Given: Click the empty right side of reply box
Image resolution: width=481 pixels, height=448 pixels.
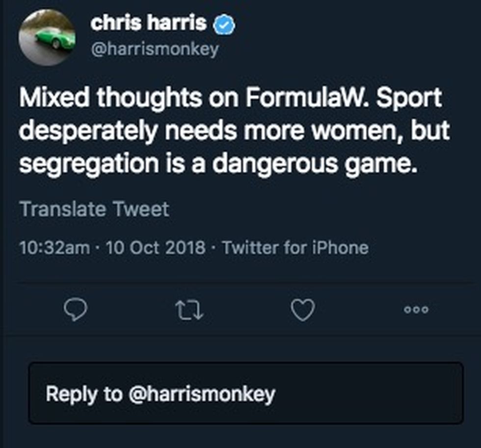Looking at the screenshot, I should click(370, 394).
